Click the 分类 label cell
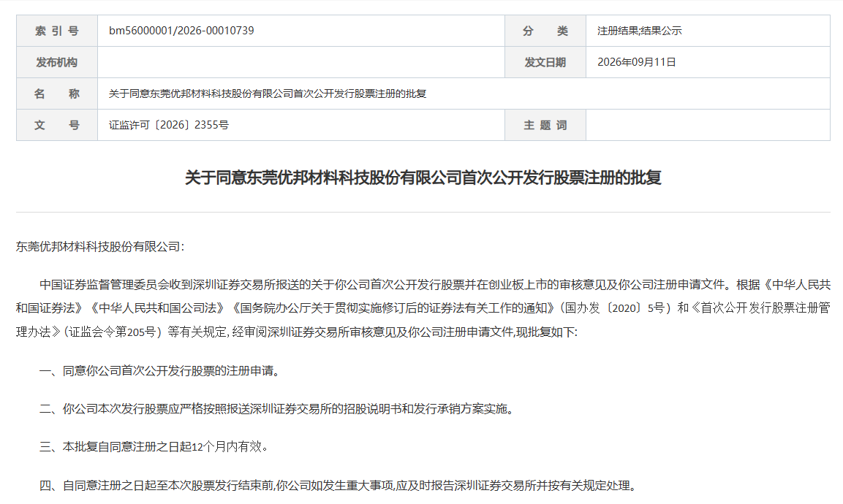Image resolution: width=843 pixels, height=504 pixels. click(545, 31)
